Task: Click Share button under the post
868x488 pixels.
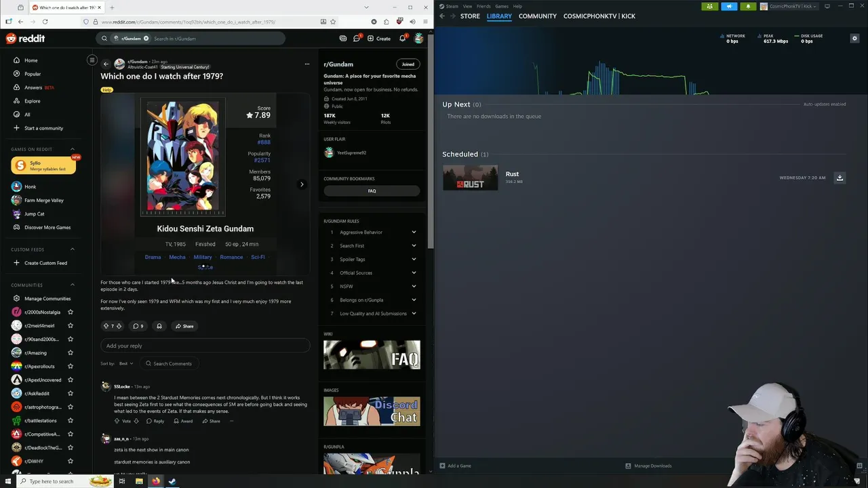Action: point(184,326)
